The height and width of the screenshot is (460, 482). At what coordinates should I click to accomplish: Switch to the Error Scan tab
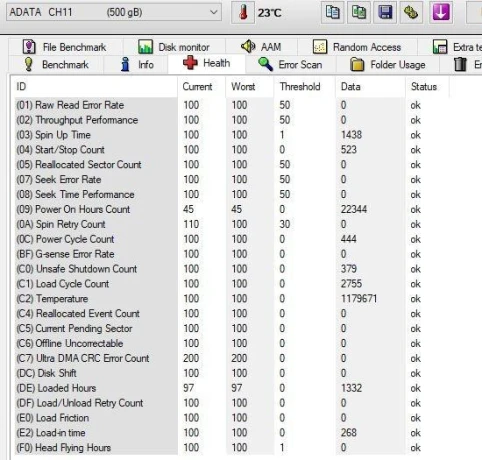[x=290, y=64]
